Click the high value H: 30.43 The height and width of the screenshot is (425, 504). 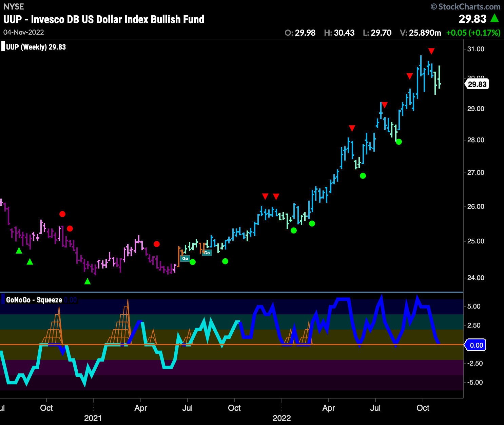pyautogui.click(x=340, y=33)
